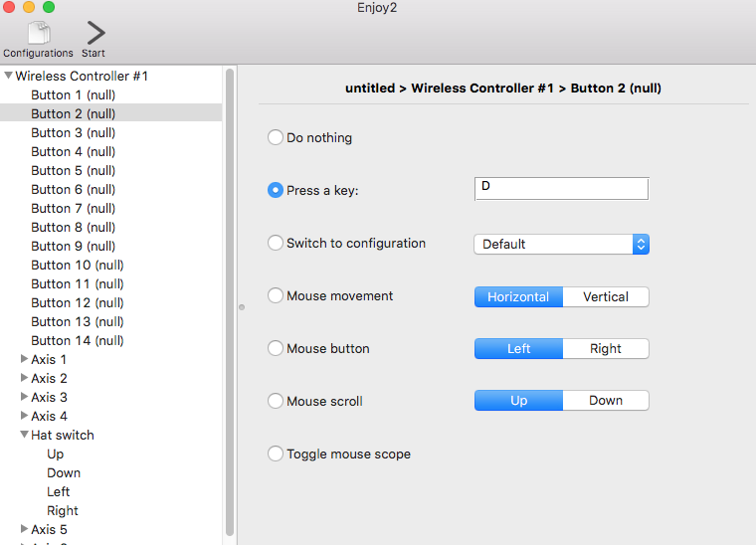Select Button 6 (null) row
Viewport: 756px width, 545px height.
point(110,189)
